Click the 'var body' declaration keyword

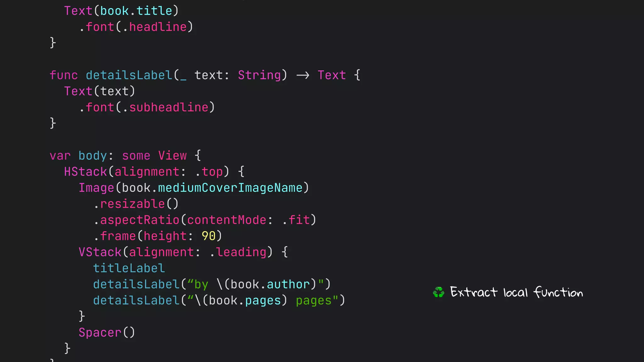[60, 156]
